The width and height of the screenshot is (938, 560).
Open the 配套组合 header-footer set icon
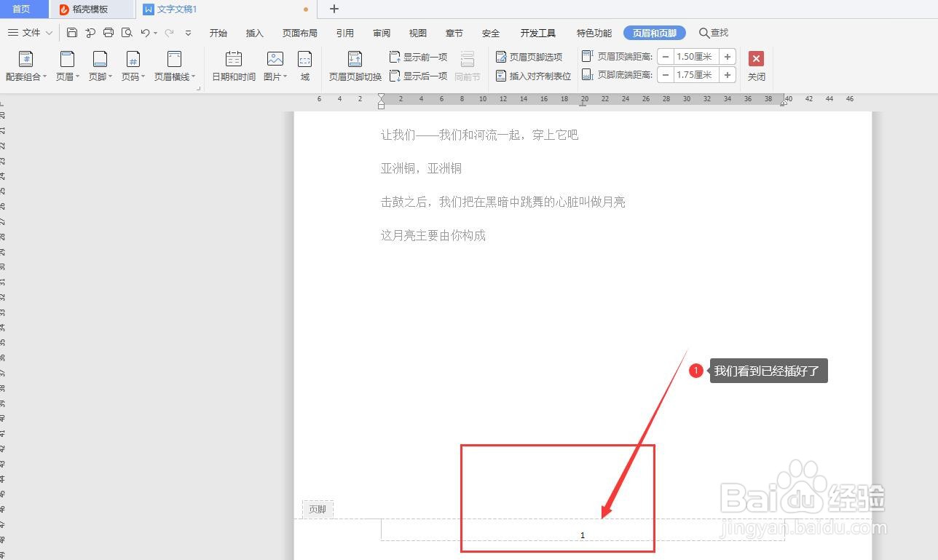25,59
